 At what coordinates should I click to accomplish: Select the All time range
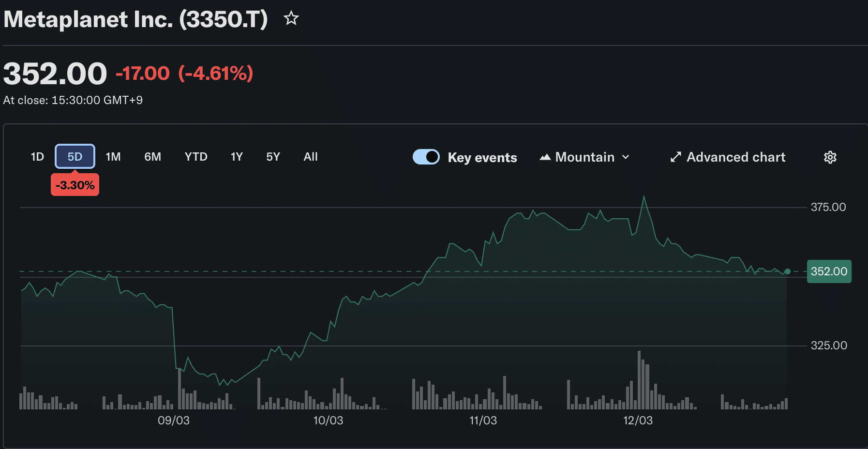pyautogui.click(x=310, y=156)
